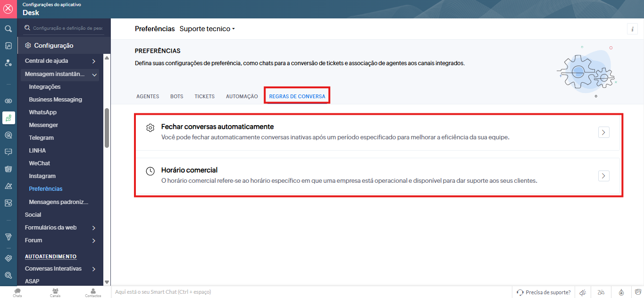644x298 pixels.
Task: Click the info icon at top right
Action: coord(632,29)
